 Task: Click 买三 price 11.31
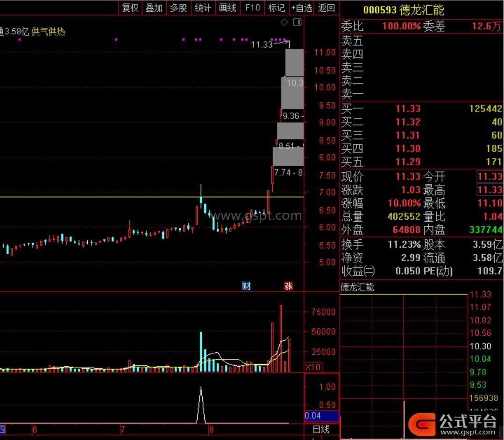(x=408, y=135)
